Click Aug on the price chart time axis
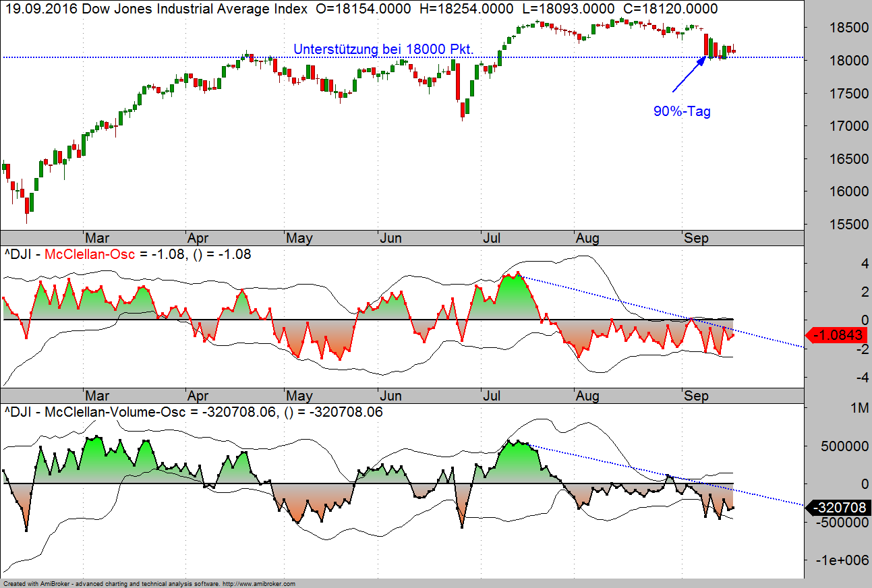The width and height of the screenshot is (872, 588). [587, 238]
